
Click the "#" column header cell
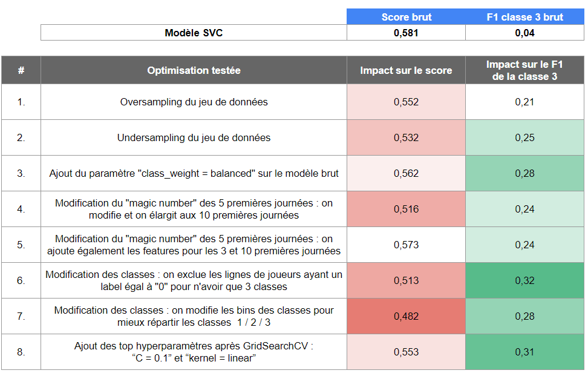(21, 70)
